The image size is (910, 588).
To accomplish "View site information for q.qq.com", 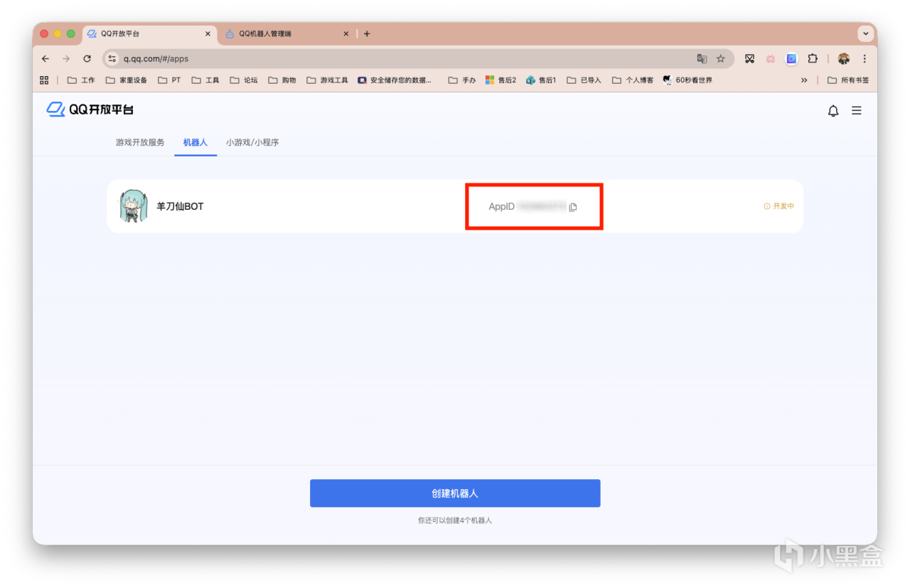I will 112,59.
